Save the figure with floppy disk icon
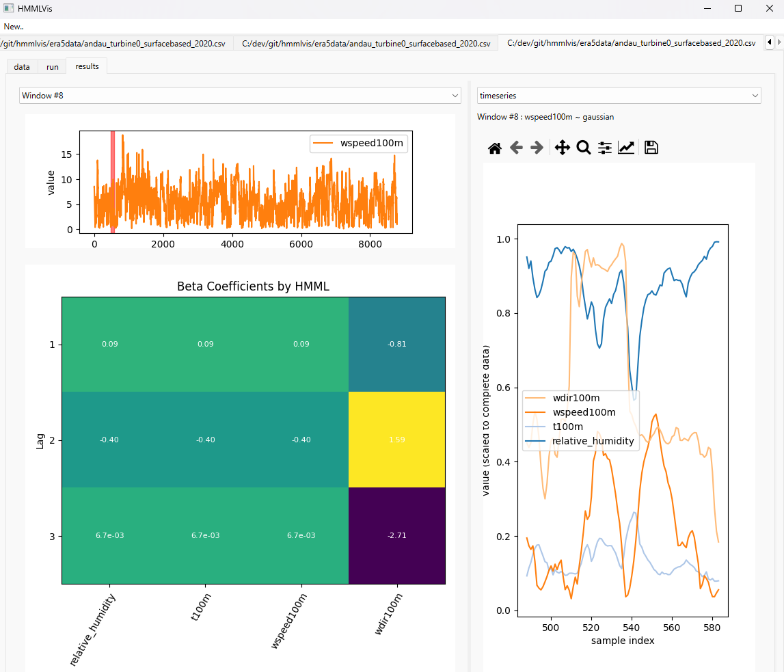 (x=651, y=148)
